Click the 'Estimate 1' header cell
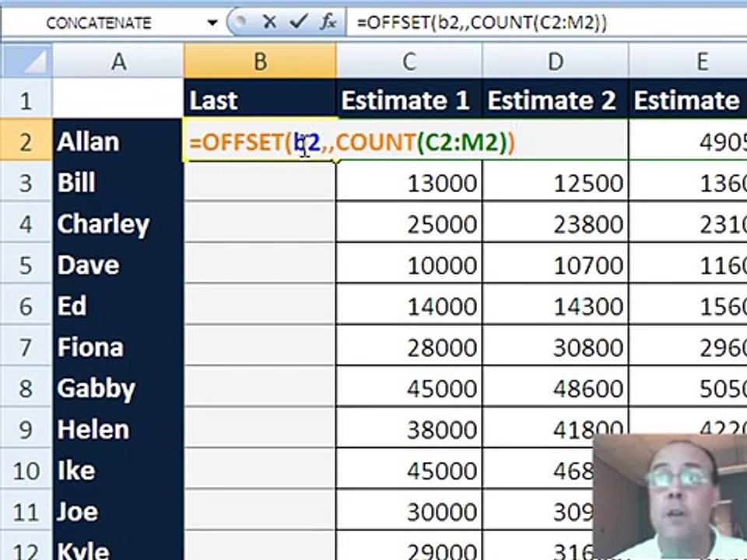 coord(409,100)
